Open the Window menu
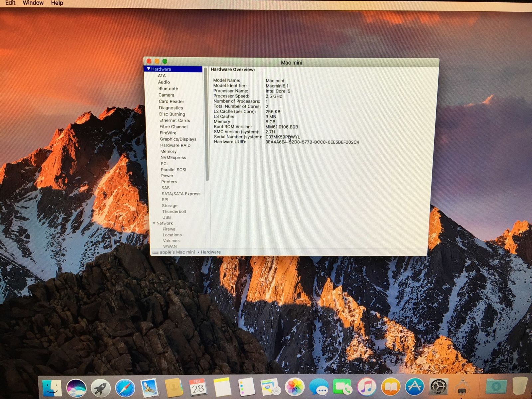 click(x=33, y=3)
